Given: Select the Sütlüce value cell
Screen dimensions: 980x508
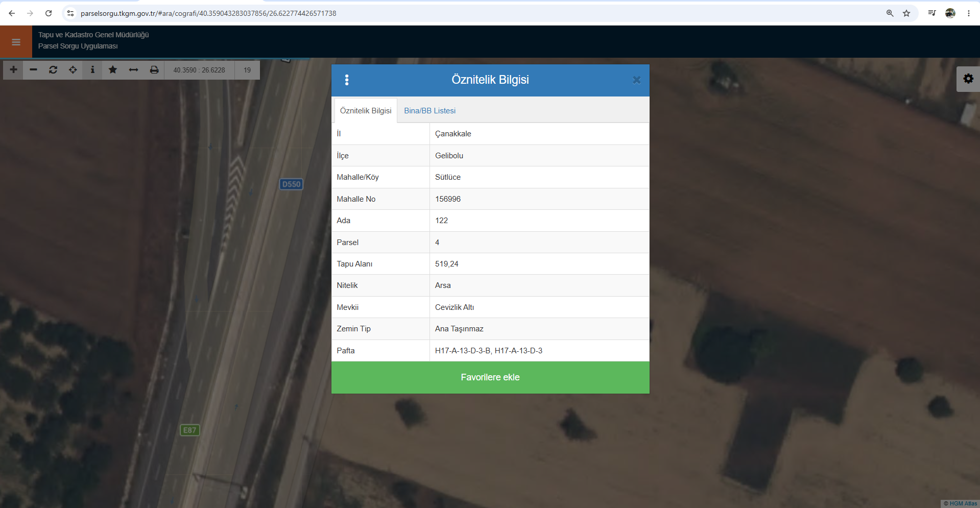Looking at the screenshot, I should [539, 177].
